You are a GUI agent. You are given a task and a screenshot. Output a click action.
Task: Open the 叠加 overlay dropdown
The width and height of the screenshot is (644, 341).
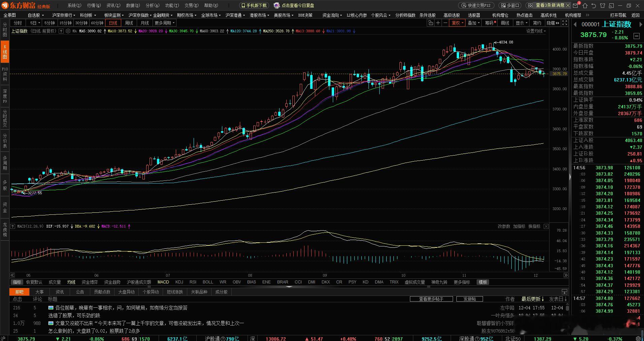pyautogui.click(x=474, y=23)
